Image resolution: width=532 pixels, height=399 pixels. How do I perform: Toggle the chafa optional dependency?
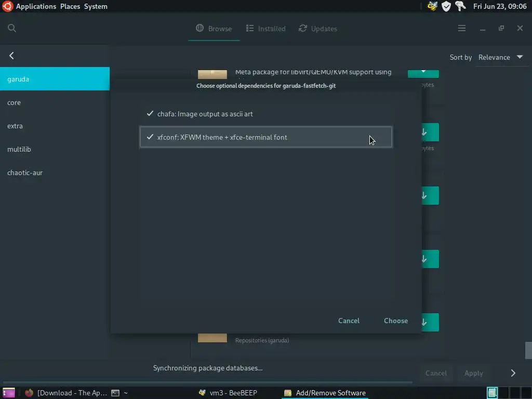point(266,114)
